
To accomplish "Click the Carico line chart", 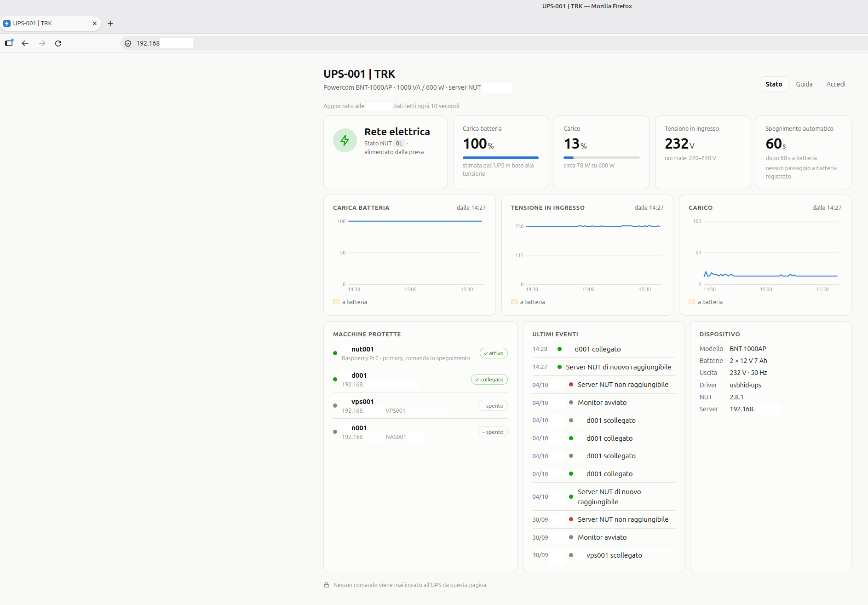I will tap(765, 254).
